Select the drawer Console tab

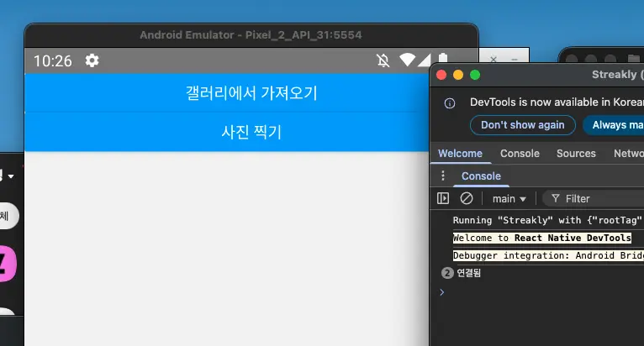pos(481,176)
